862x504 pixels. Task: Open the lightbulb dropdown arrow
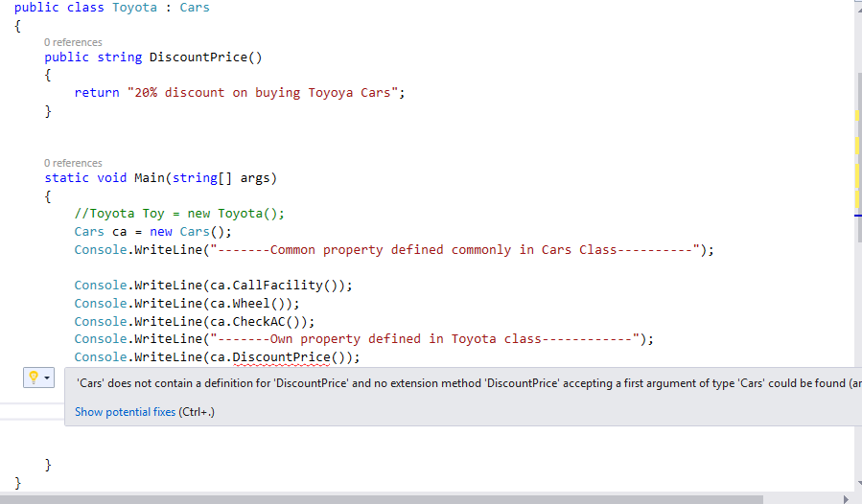(47, 378)
